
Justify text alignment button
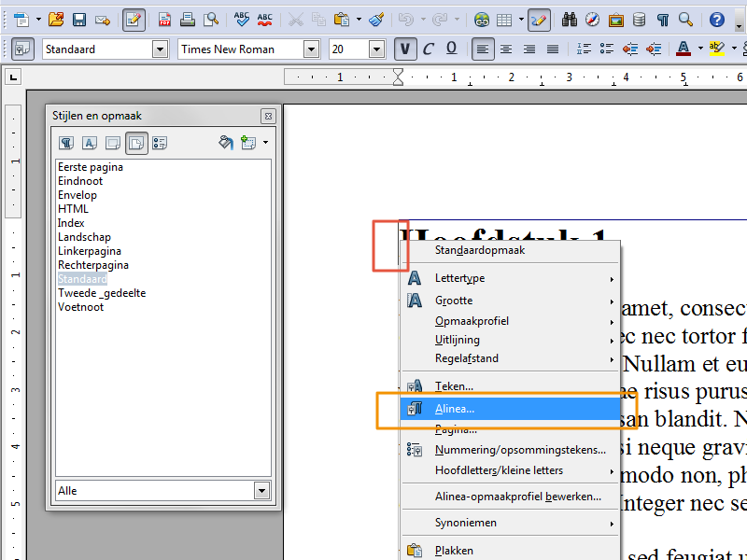pyautogui.click(x=553, y=49)
